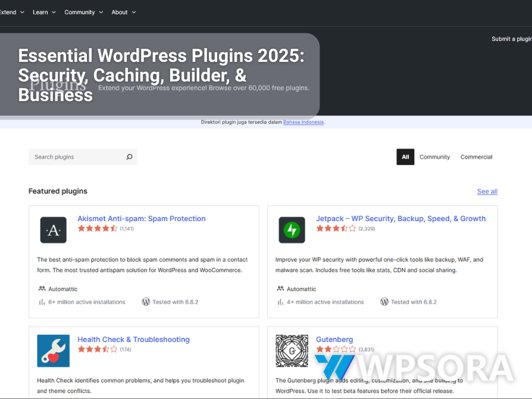Select the Community filter tab

tap(434, 157)
